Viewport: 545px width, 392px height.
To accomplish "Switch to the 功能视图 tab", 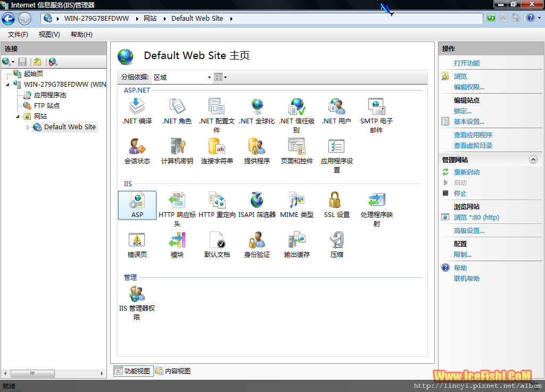I will coord(134,371).
